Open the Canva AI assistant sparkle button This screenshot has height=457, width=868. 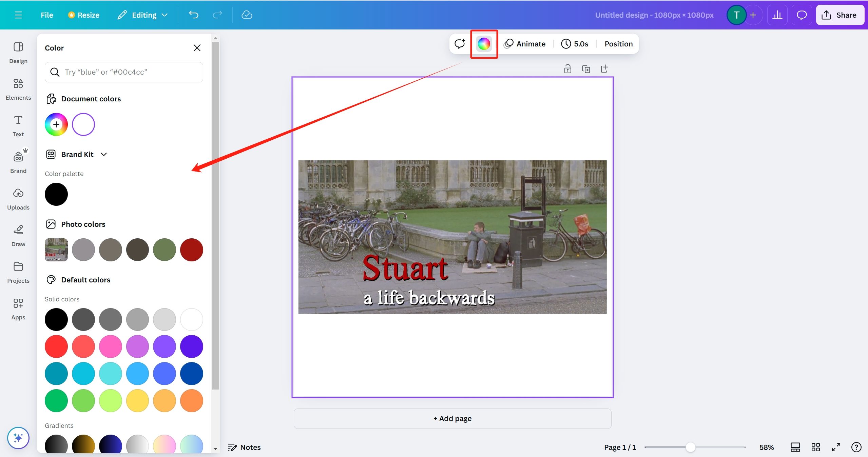coord(18,438)
